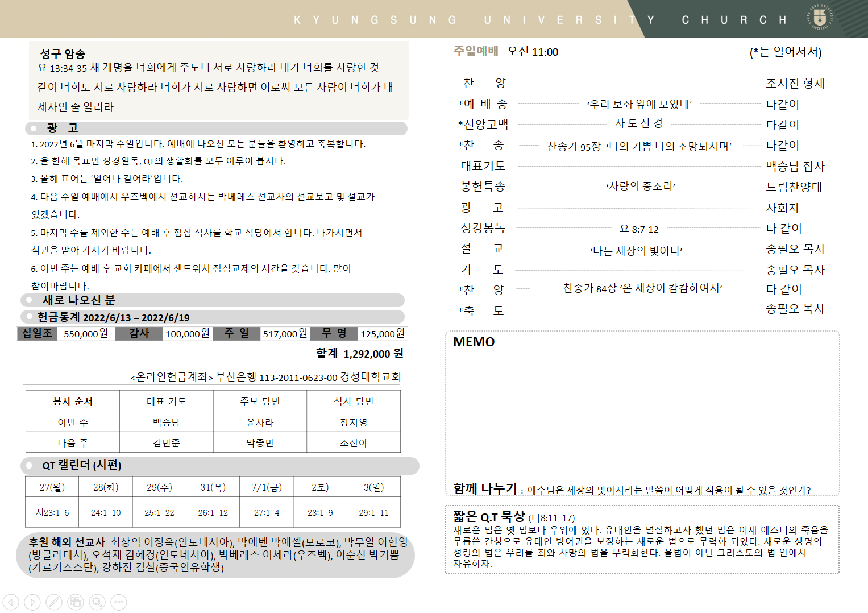Open more slideshow options (three dots)

pos(119,602)
